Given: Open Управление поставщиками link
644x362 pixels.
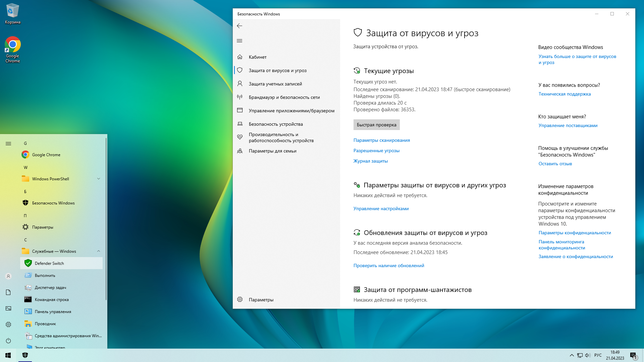Looking at the screenshot, I should point(568,125).
